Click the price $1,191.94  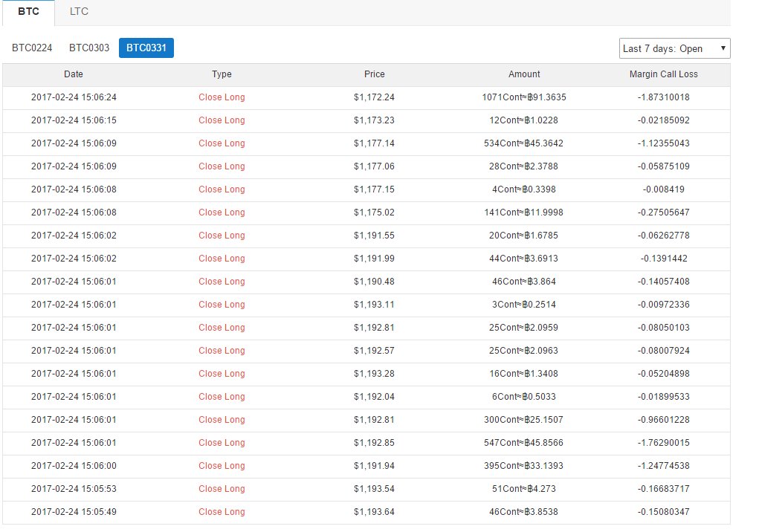click(374, 466)
